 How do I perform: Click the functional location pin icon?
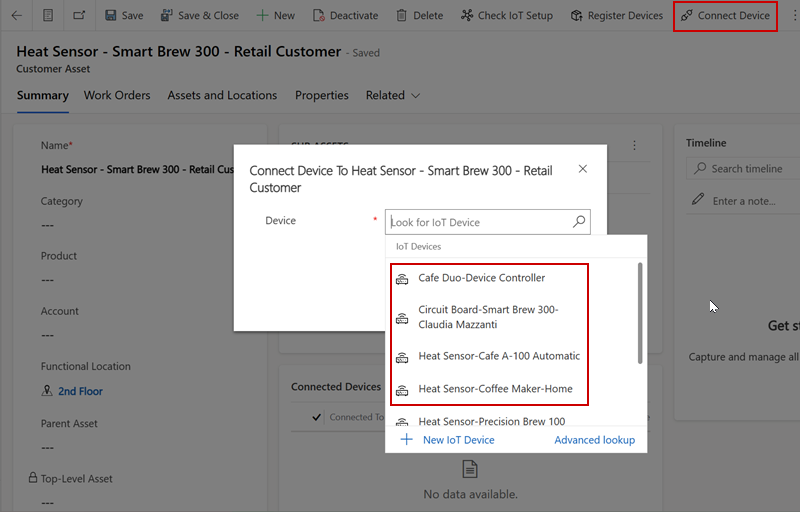pos(46,391)
